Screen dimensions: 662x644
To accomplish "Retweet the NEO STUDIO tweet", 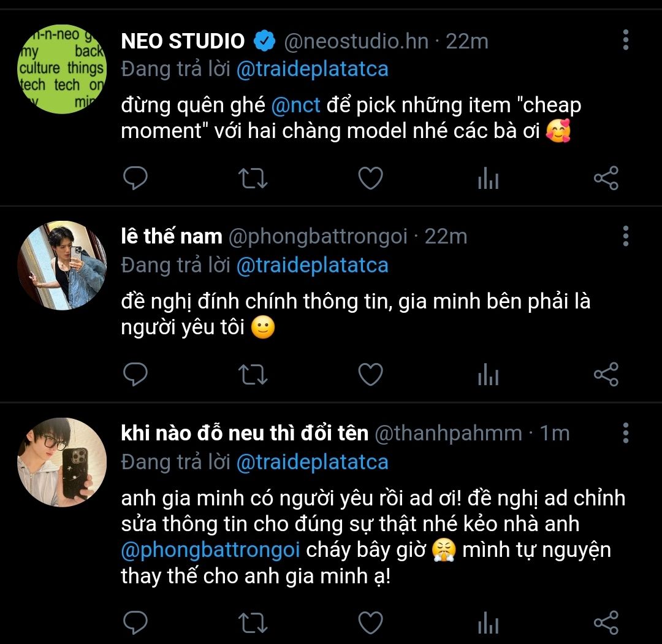I will click(x=252, y=178).
